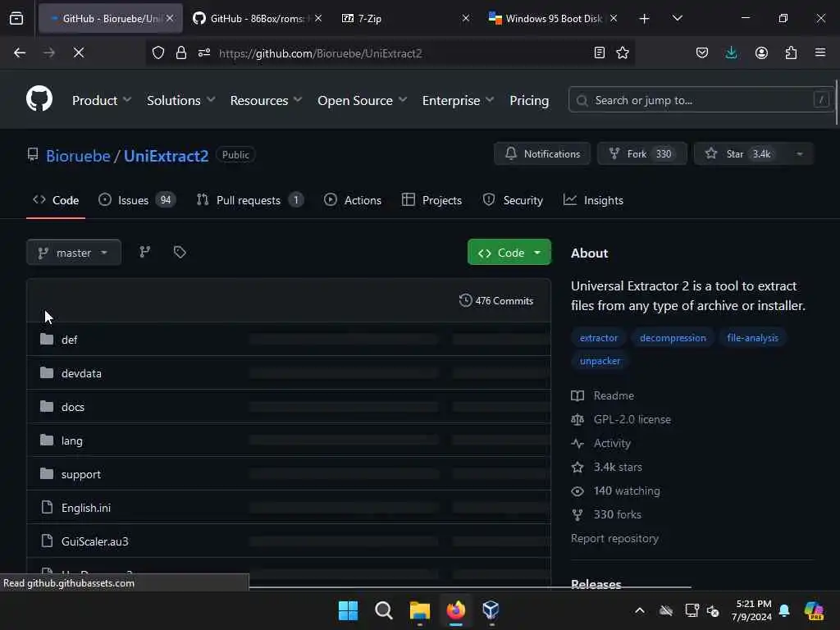Expand the Enterprise navigation menu

click(458, 100)
